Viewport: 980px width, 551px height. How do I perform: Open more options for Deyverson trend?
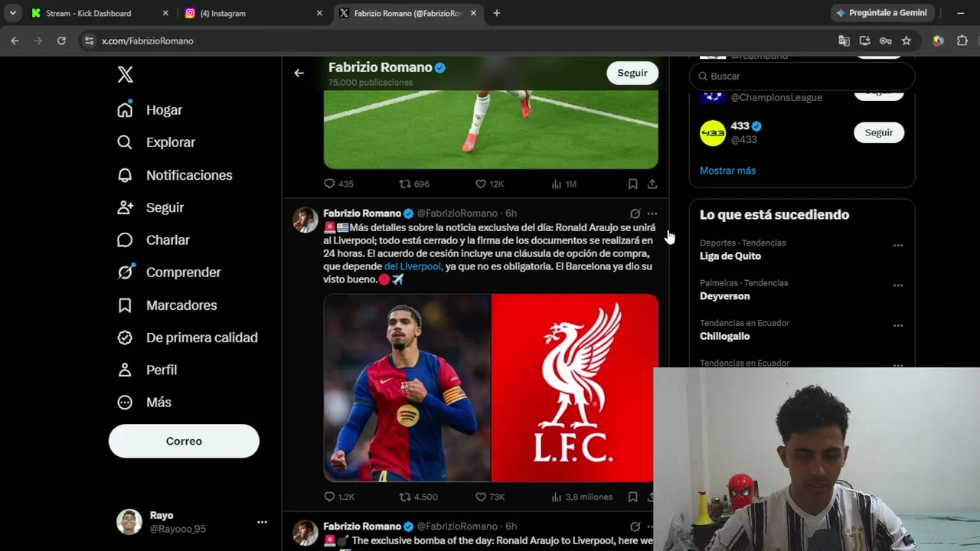(x=898, y=285)
